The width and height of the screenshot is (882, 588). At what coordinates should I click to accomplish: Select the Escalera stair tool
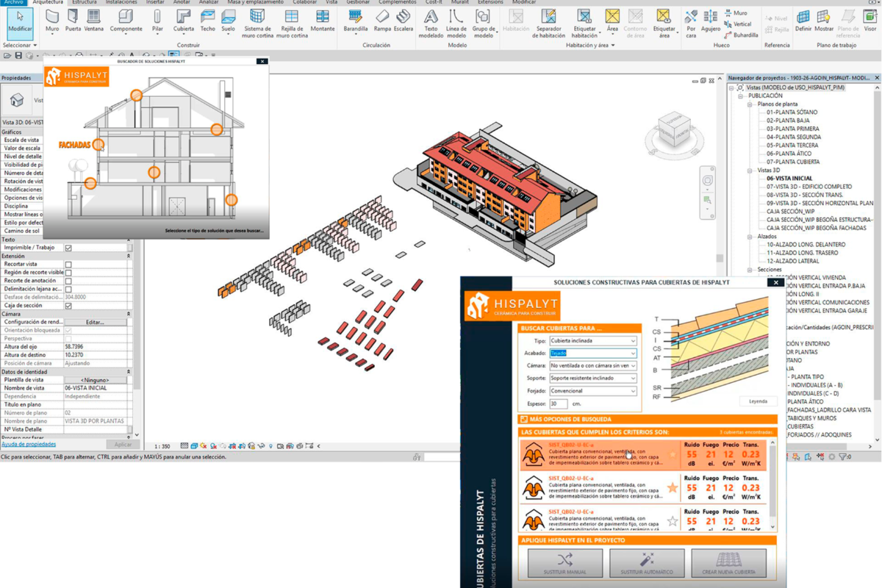404,21
